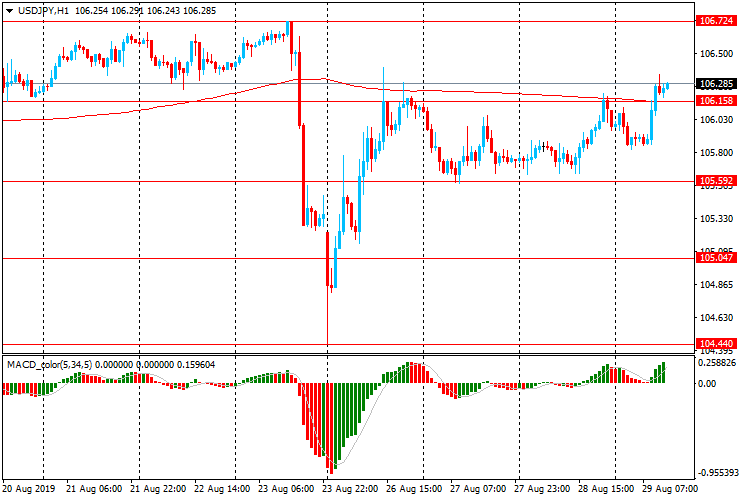
Task: Select the 105.592 red price level label
Action: pyautogui.click(x=716, y=181)
